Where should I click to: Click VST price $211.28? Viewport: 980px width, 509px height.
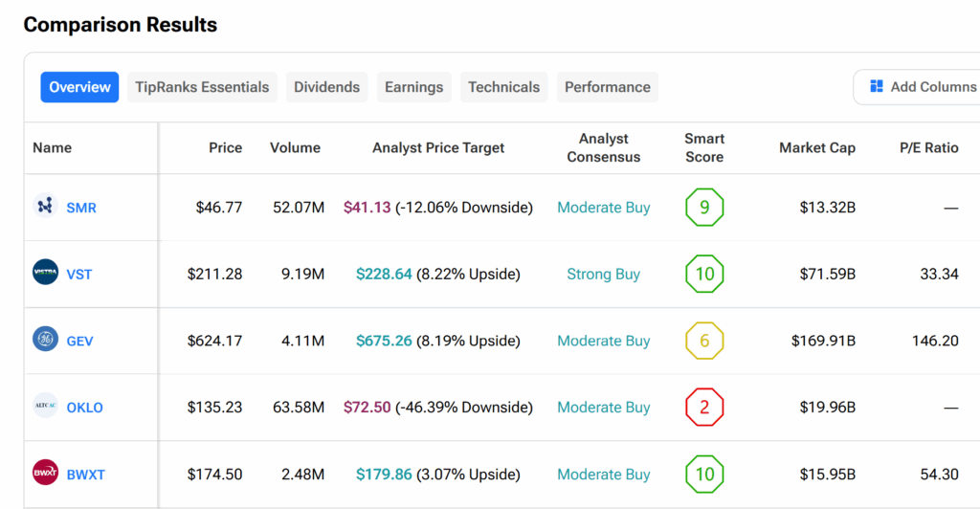214,275
